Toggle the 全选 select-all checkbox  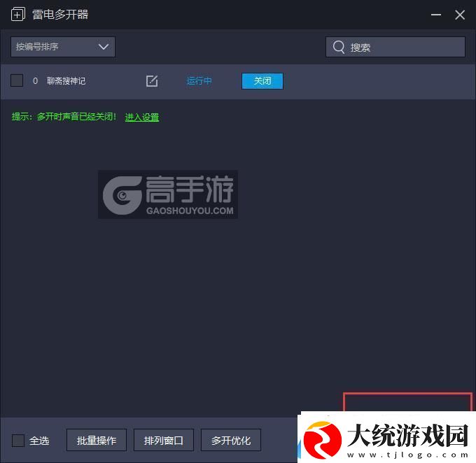click(18, 441)
